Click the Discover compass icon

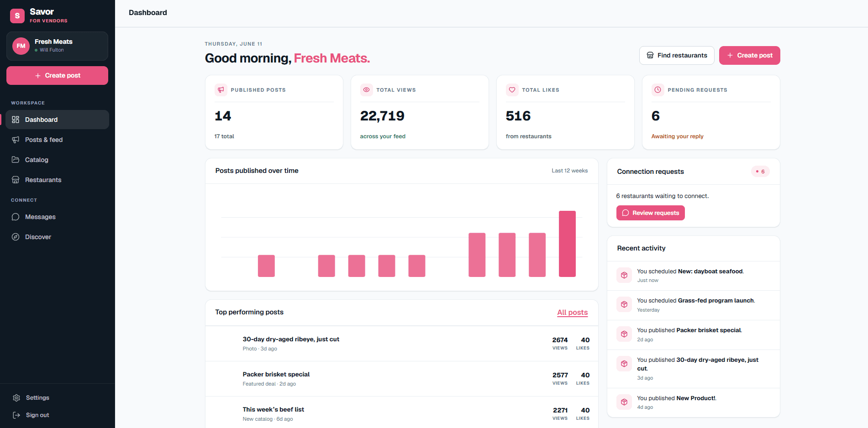[x=16, y=237]
